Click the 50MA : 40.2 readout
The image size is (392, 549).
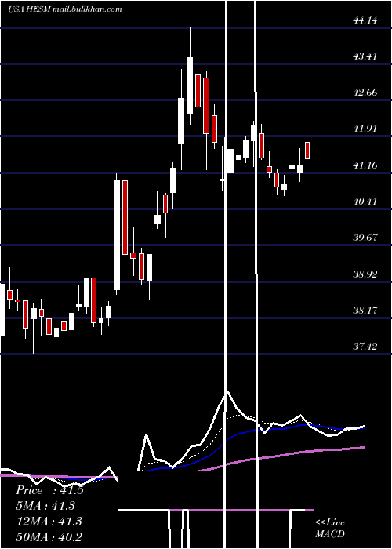[x=49, y=536]
